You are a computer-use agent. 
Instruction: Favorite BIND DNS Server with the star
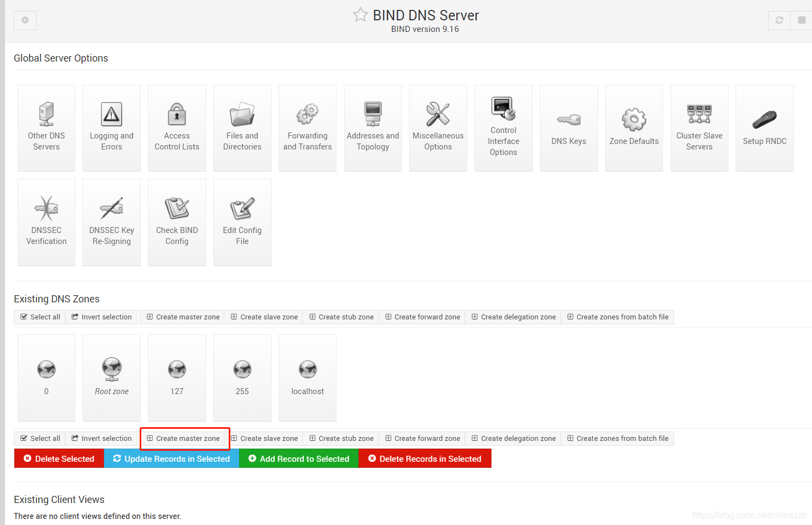[360, 15]
